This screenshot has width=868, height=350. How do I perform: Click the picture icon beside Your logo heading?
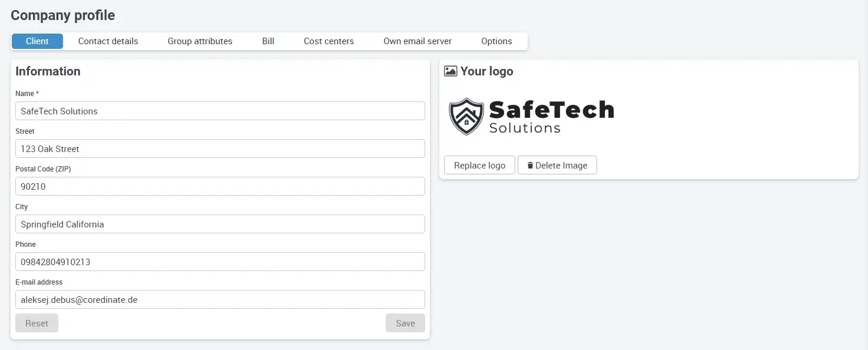(450, 71)
